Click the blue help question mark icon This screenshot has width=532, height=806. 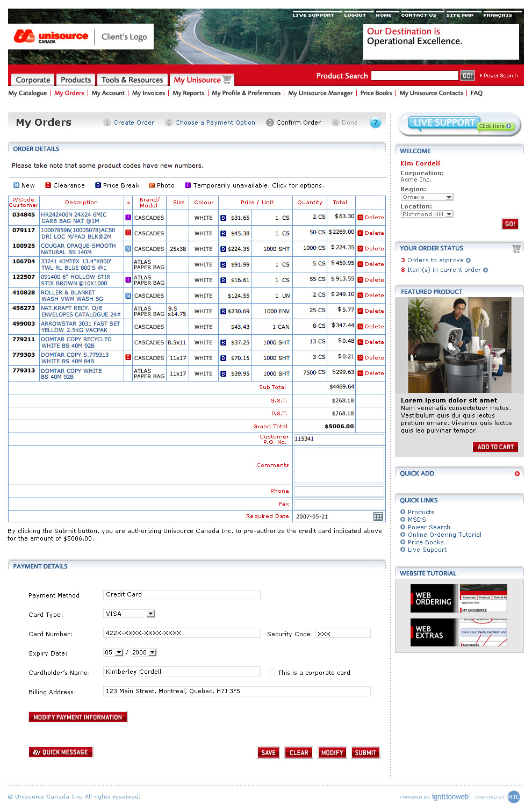(375, 123)
